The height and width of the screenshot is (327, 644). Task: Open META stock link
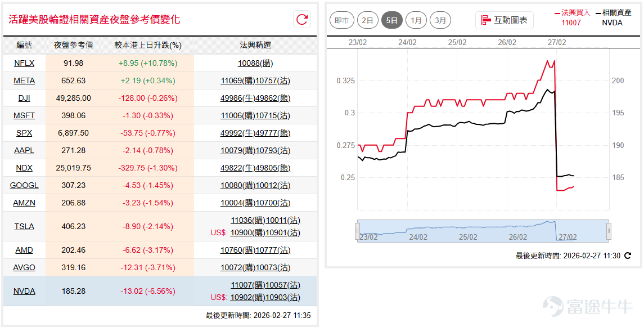(x=24, y=80)
